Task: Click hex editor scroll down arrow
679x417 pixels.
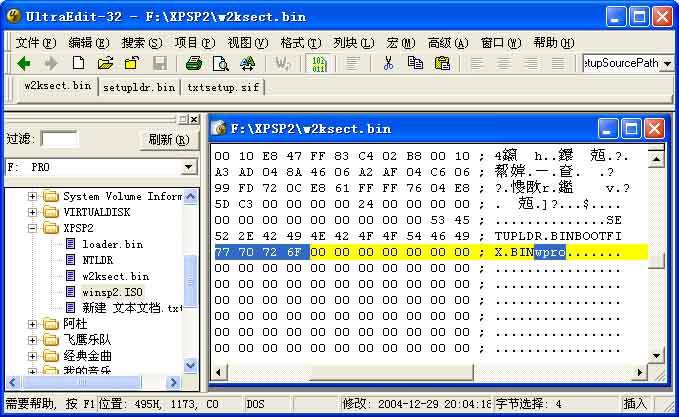Action: click(656, 356)
